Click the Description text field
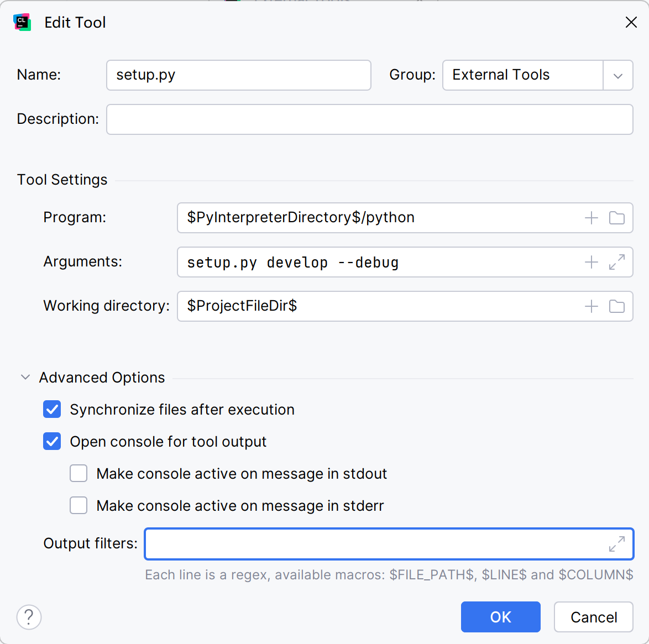 click(369, 119)
